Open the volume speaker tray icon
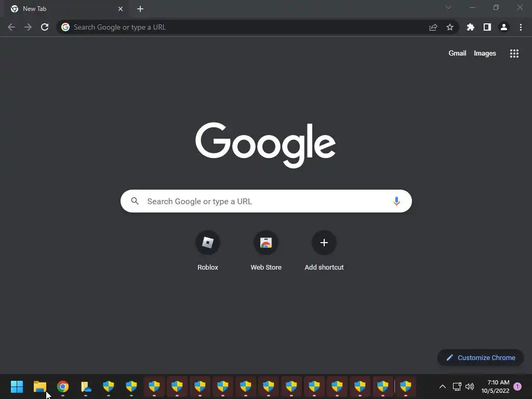This screenshot has width=532, height=399. click(470, 387)
